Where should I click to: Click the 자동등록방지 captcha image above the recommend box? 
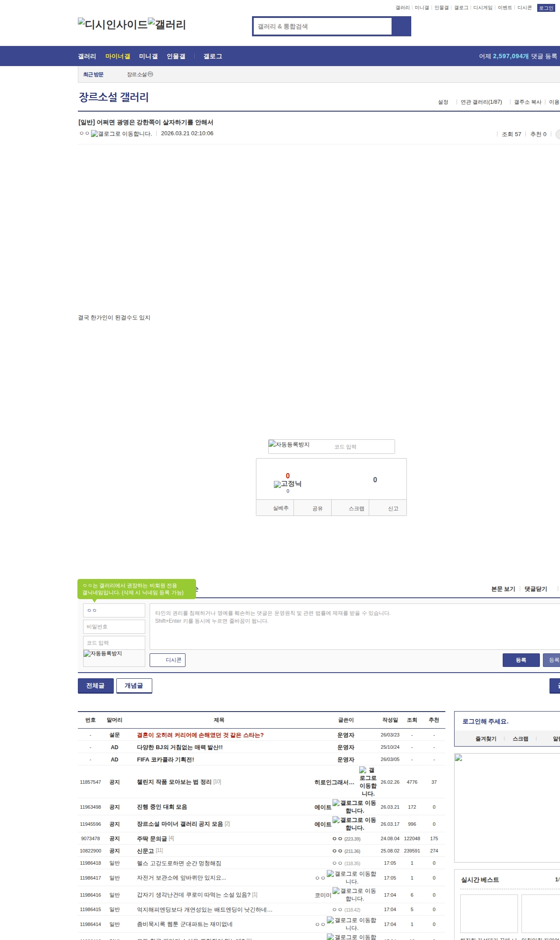point(289,445)
